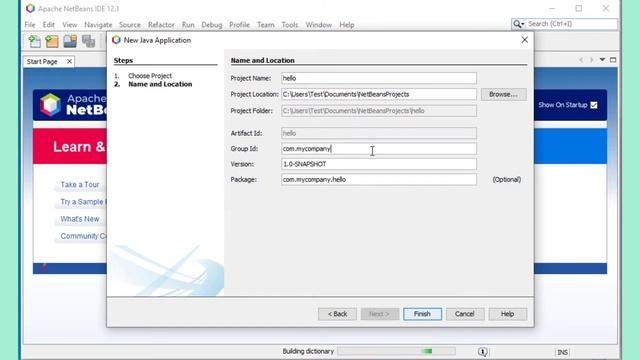Image resolution: width=640 pixels, height=360 pixels.
Task: Click the scroll documents left arrow
Action: (x=581, y=60)
